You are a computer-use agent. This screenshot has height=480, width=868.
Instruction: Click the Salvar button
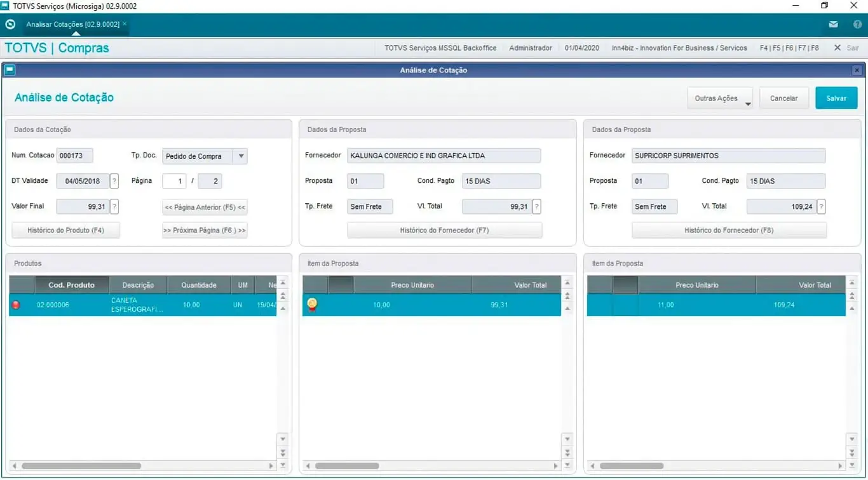click(836, 98)
